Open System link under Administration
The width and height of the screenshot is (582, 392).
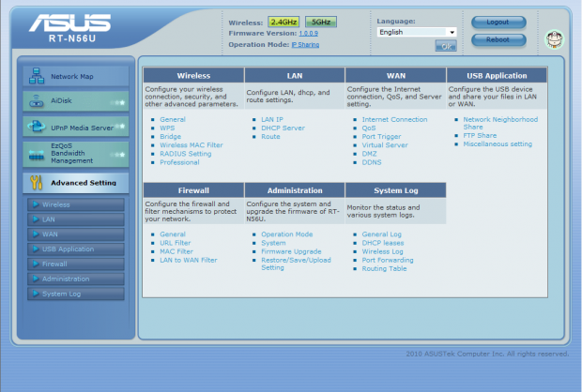pos(273,243)
